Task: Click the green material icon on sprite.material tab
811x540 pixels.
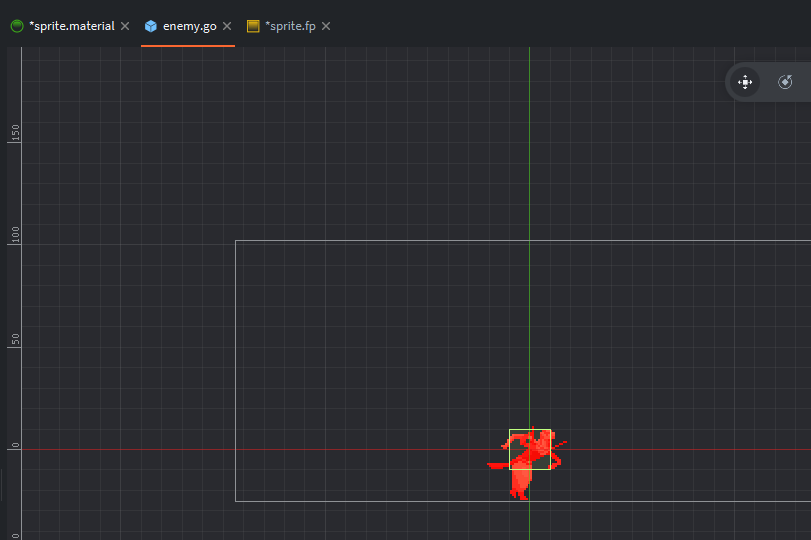Action: click(x=17, y=26)
